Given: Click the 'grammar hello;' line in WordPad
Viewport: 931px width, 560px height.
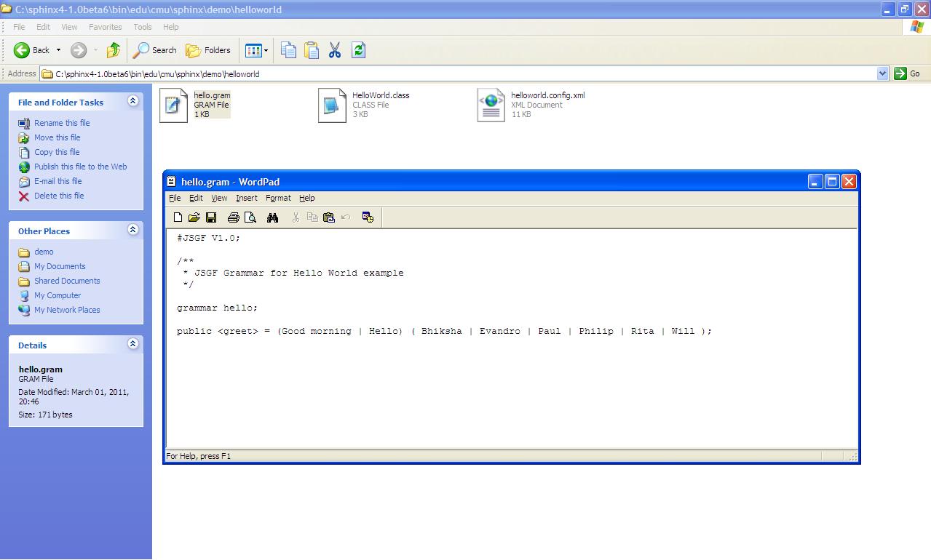Looking at the screenshot, I should [x=217, y=308].
